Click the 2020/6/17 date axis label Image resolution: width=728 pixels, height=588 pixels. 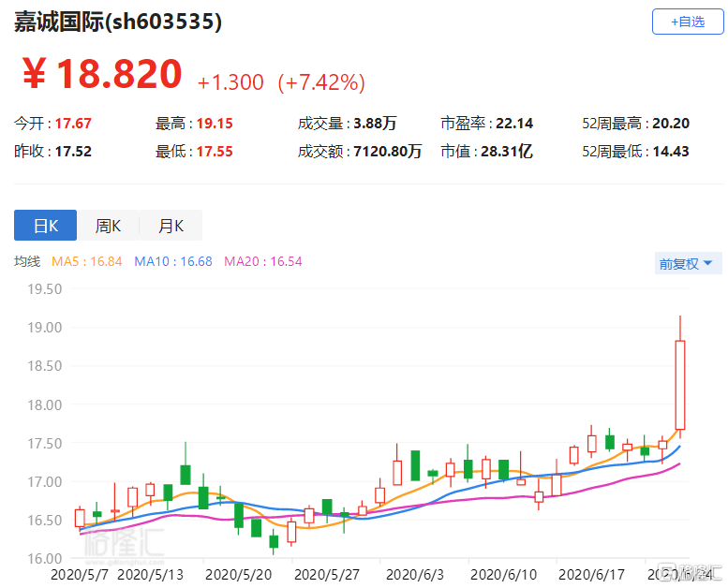pos(591,575)
